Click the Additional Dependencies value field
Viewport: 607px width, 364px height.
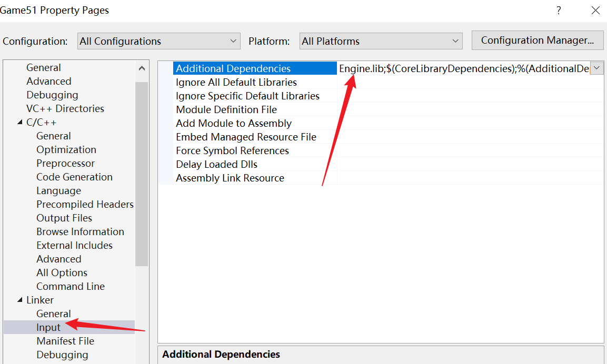463,68
